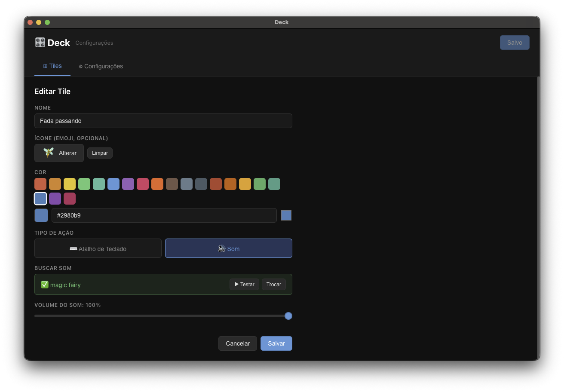The image size is (564, 392).
Task: Open the emoji picker with Alterar
Action: pos(59,153)
